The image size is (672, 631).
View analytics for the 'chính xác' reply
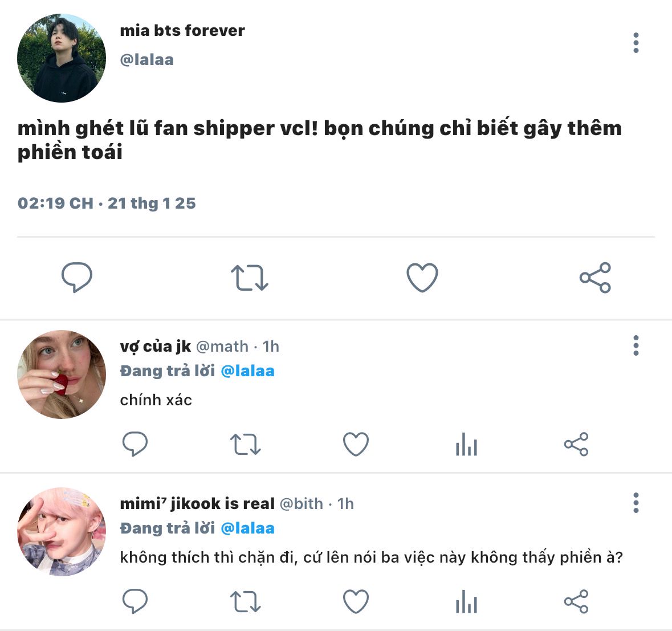tap(466, 444)
